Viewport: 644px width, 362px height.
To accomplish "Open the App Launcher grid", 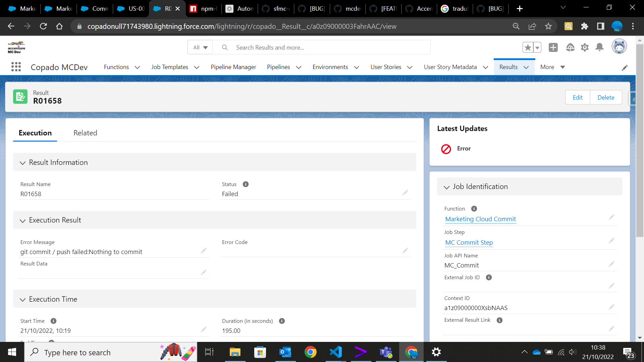I will pos(16,67).
